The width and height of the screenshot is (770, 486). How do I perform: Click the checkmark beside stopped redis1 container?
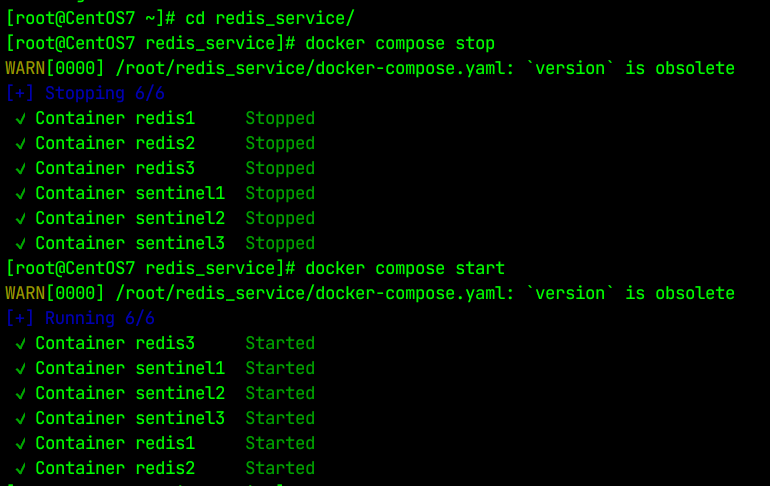click(x=21, y=119)
